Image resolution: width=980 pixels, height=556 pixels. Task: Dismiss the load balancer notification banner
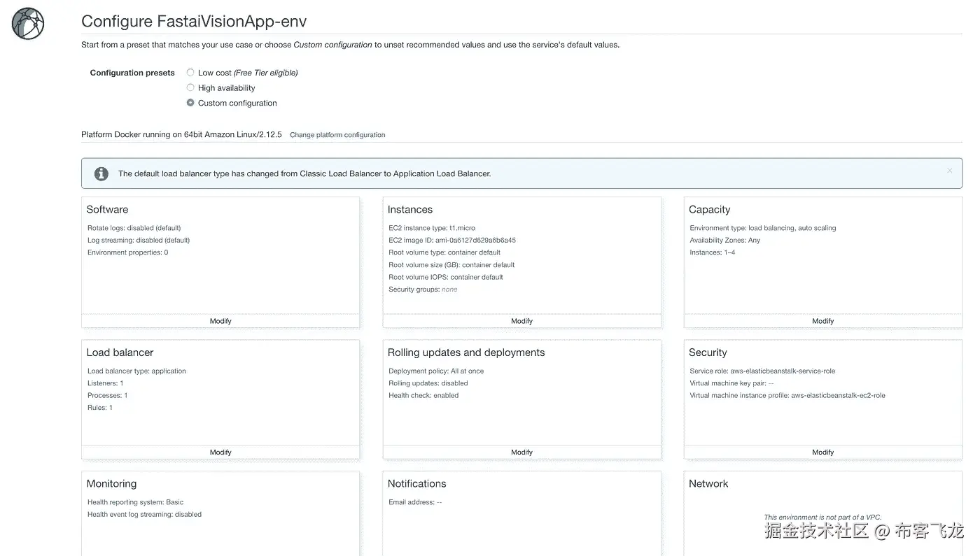click(949, 171)
